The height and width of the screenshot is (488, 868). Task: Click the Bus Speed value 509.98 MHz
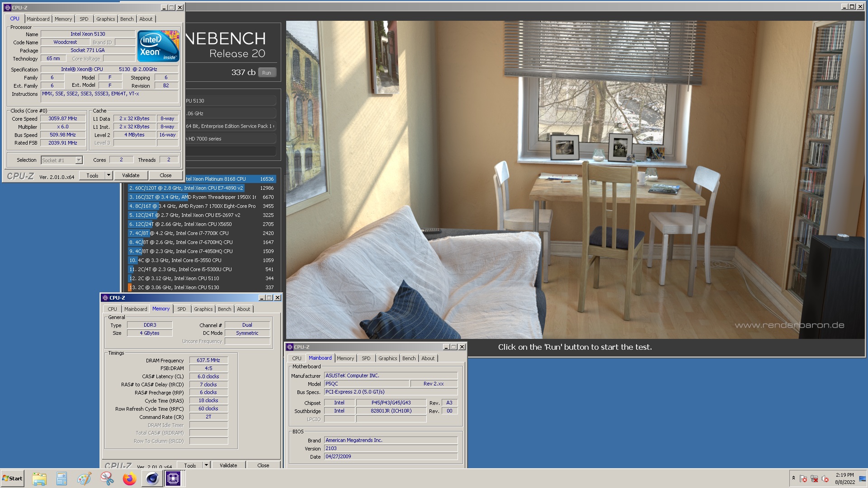[63, 135]
